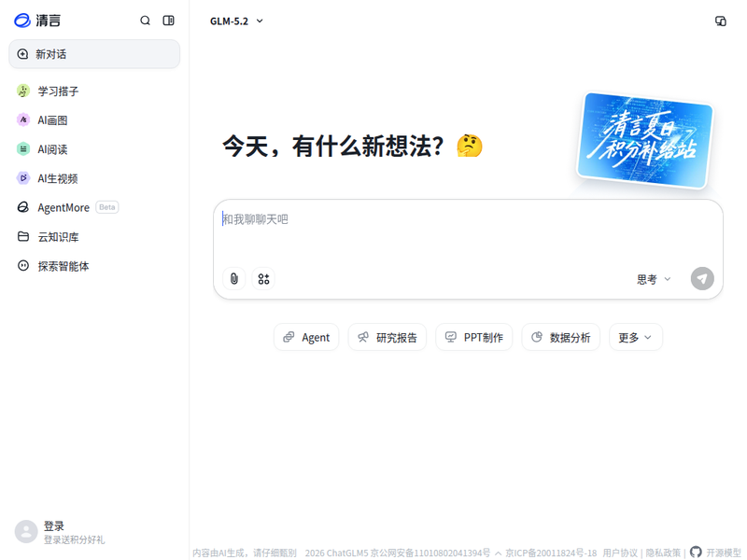Expand the GLM-5.2 model dropdown
Image resolution: width=747 pixels, height=560 pixels.
(236, 21)
